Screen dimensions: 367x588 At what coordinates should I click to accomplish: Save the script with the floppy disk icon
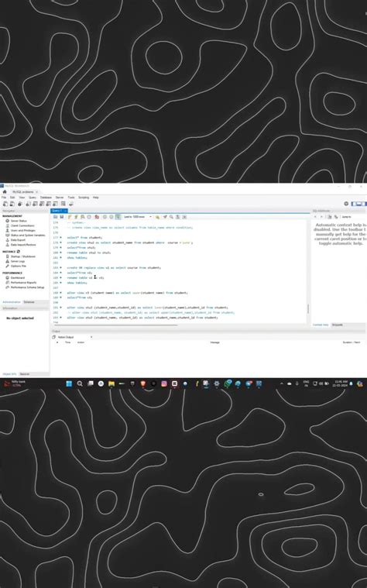click(x=62, y=217)
